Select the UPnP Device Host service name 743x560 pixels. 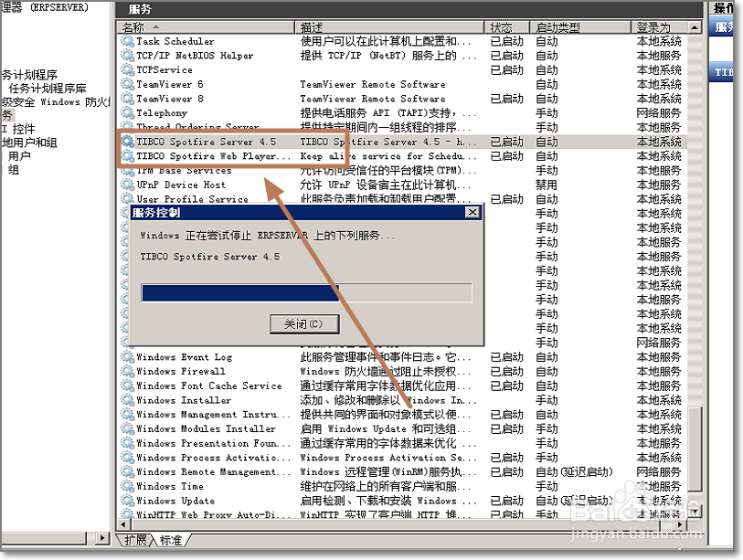[x=181, y=185]
